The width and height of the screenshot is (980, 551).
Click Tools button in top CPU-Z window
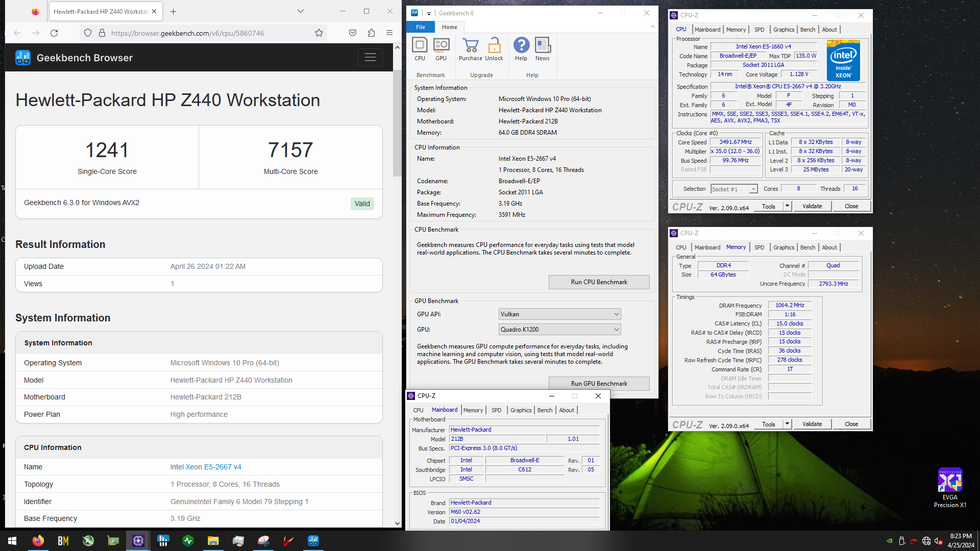tap(769, 206)
